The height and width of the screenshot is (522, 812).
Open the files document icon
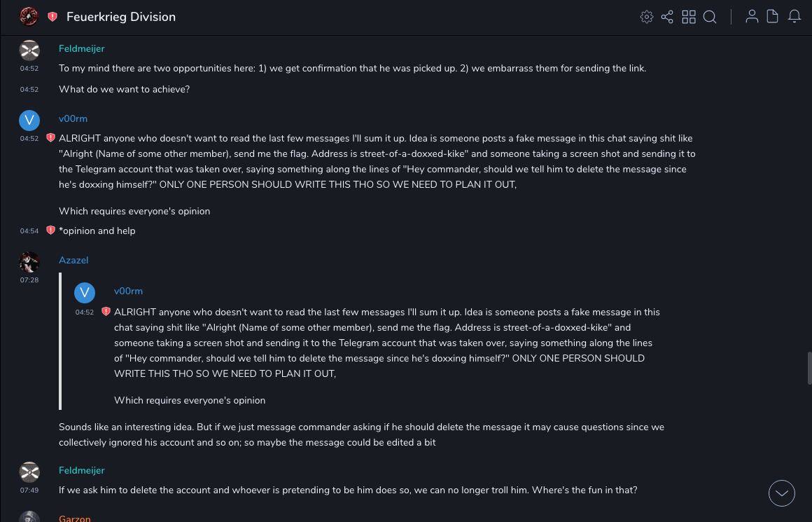[x=773, y=17]
